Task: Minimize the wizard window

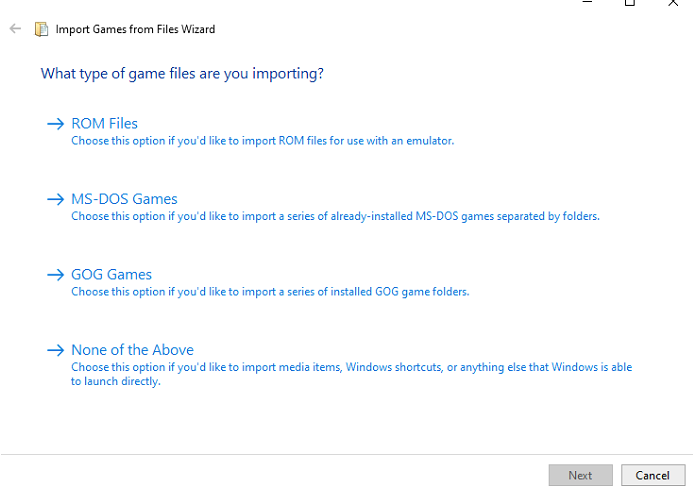Action: tap(587, 3)
